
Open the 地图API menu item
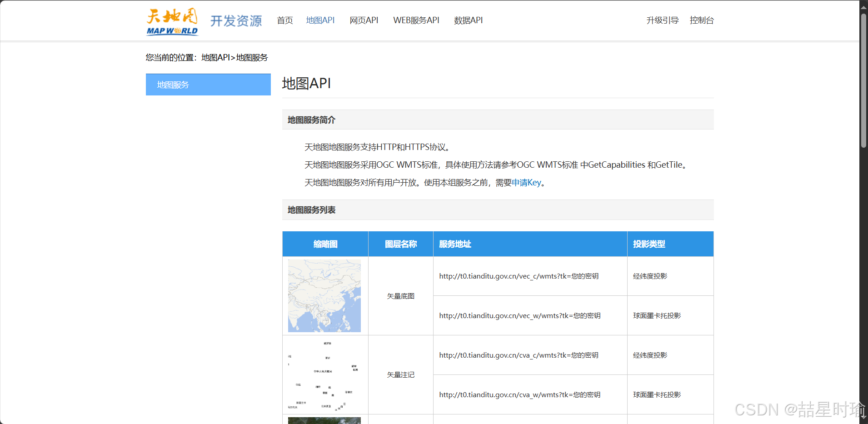coord(320,20)
